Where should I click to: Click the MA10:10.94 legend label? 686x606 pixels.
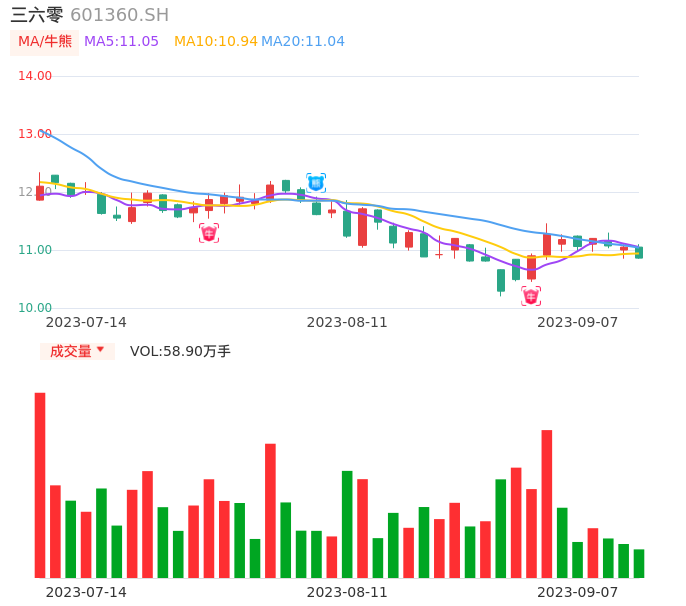(x=216, y=42)
